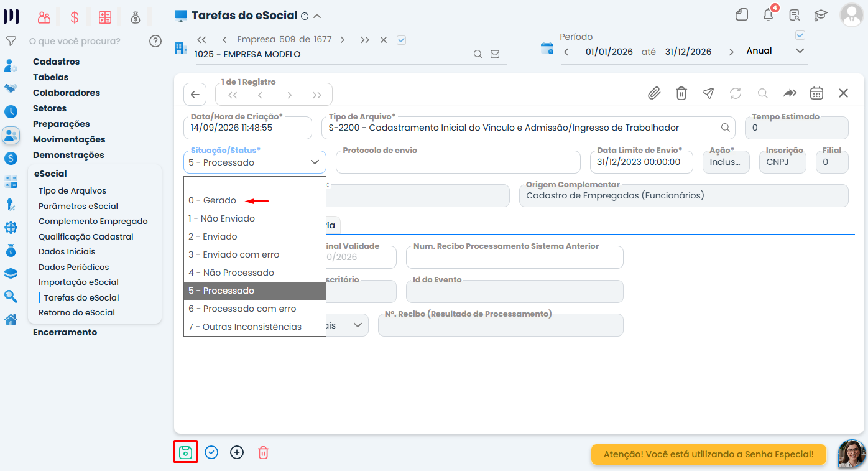Click search magnifier in Tipo de Arquivo field
The width and height of the screenshot is (868, 471).
coord(725,128)
